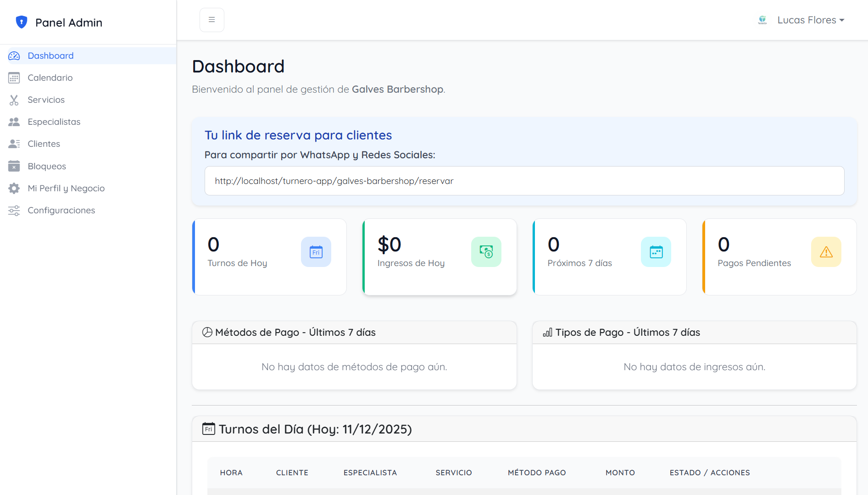The height and width of the screenshot is (495, 868).
Task: Open the Servicios section
Action: point(88,100)
